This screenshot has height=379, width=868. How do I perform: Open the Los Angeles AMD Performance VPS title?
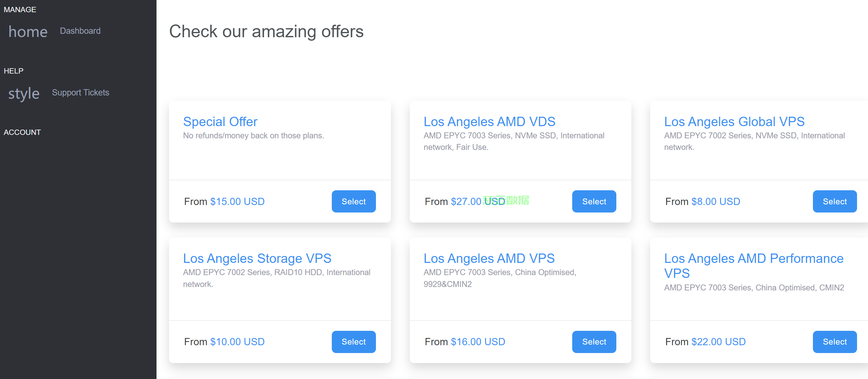[x=754, y=266]
